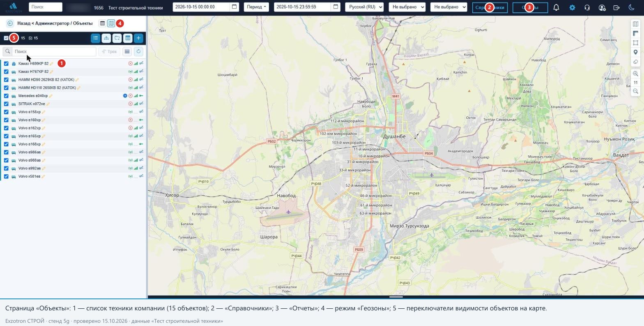Open the Справочники section

click(x=490, y=7)
